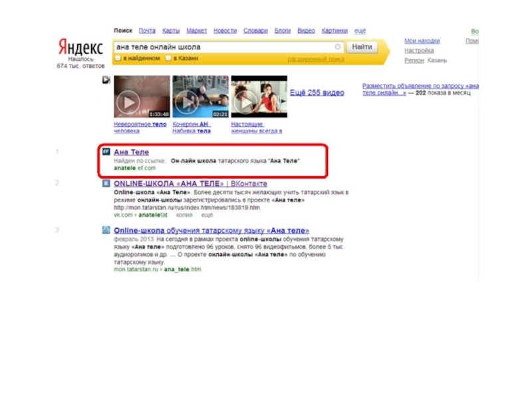Viewport: 532px width, 399px height.
Task: Open the 'Ещё 255 видео' link
Action: click(317, 92)
